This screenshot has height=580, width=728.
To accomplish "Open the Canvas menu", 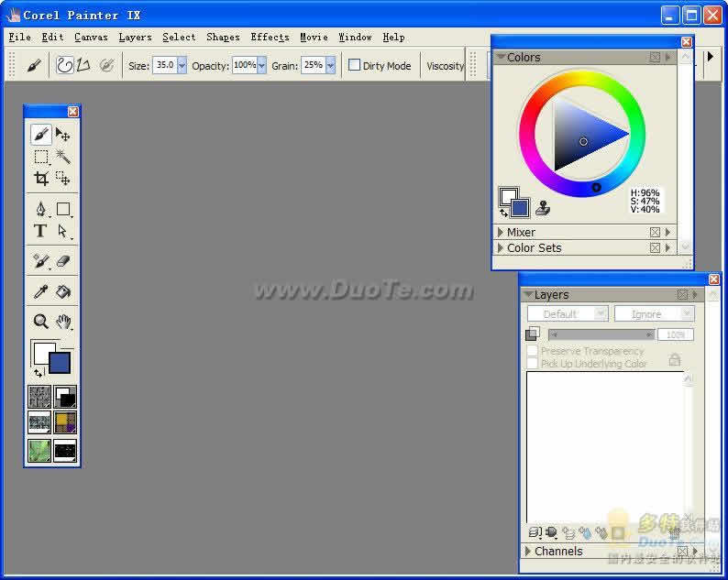I will pos(91,38).
